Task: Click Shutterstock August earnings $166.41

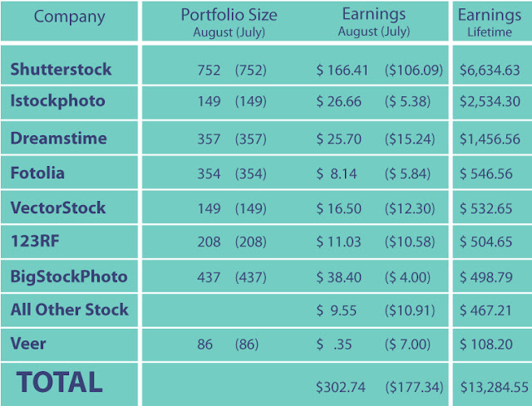Action: pyautogui.click(x=342, y=70)
